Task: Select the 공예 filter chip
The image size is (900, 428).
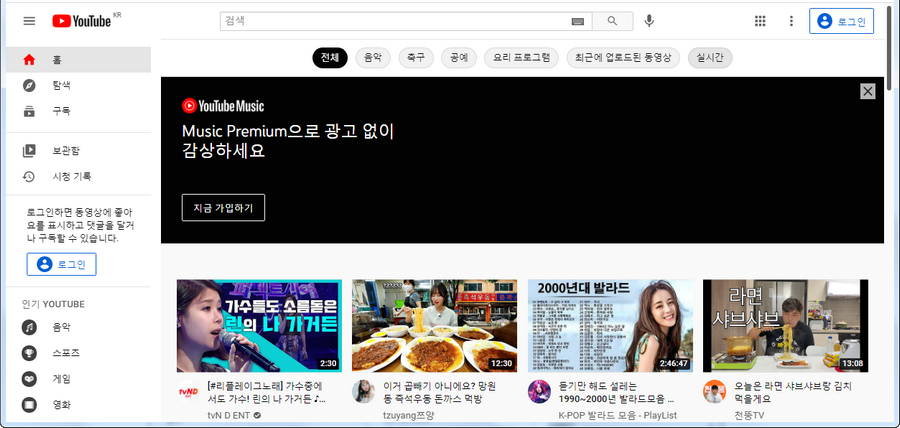Action: point(459,57)
